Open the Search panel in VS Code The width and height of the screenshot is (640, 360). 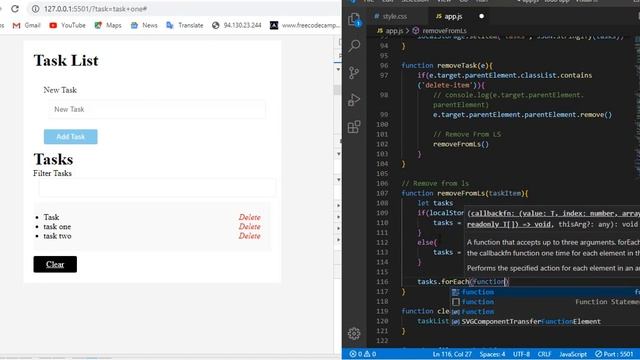tap(354, 46)
